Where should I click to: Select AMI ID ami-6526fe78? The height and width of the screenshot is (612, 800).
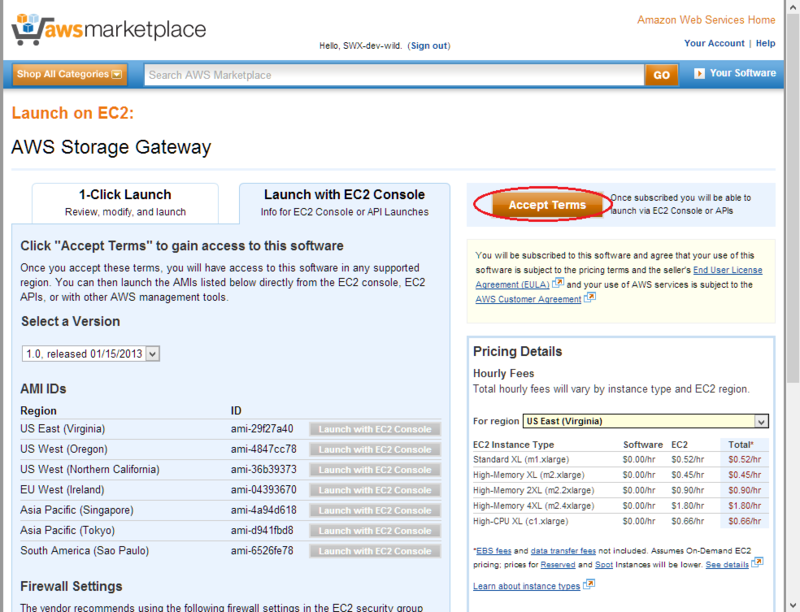point(262,551)
